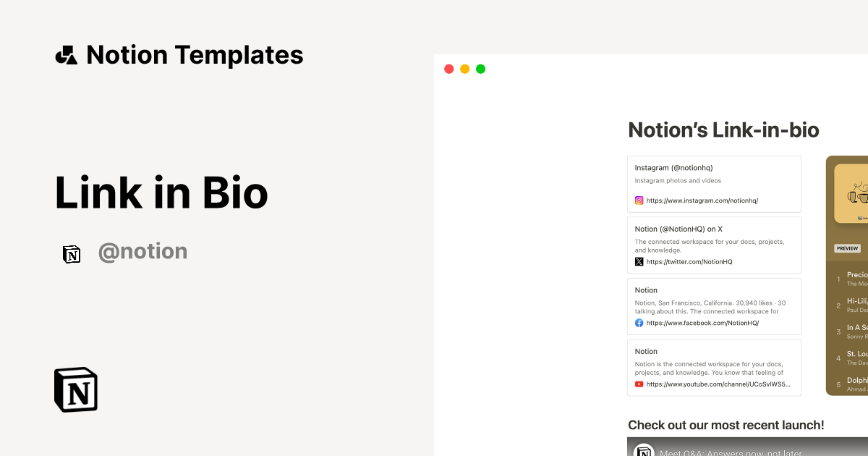
Task: Click the small Notion icon beside @notion
Action: (x=72, y=254)
